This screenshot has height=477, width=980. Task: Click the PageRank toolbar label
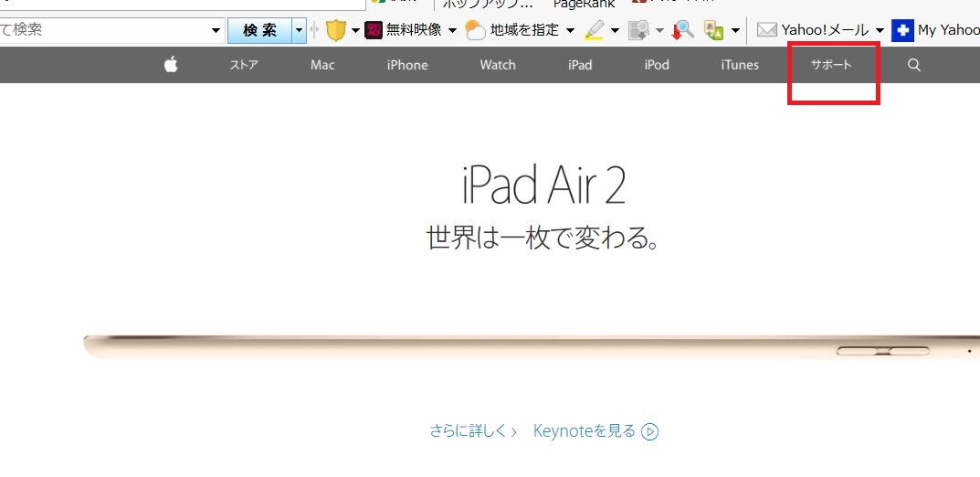coord(584,4)
